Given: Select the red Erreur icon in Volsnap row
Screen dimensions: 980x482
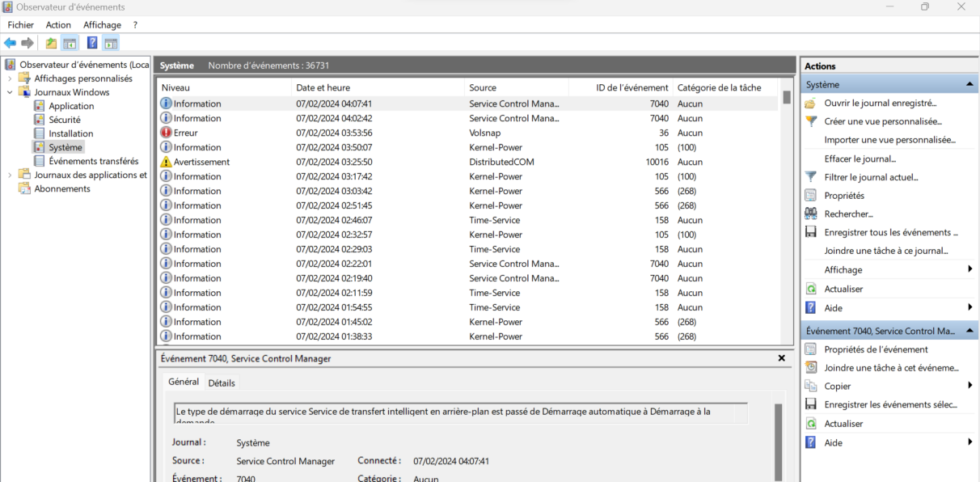Looking at the screenshot, I should 166,133.
